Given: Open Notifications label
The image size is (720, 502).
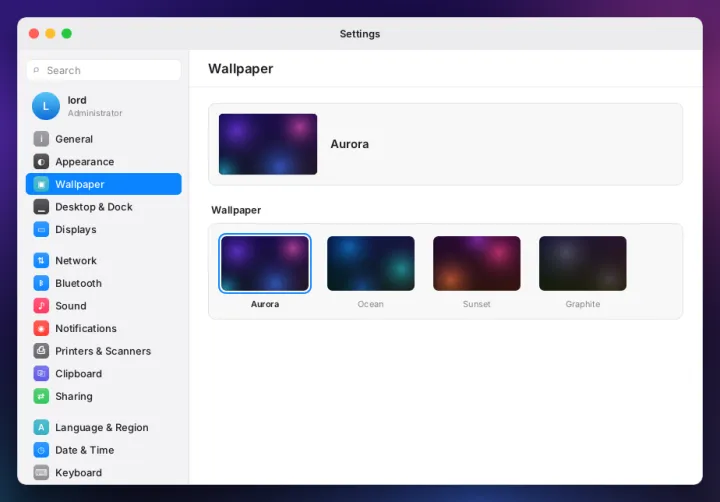Looking at the screenshot, I should (86, 328).
